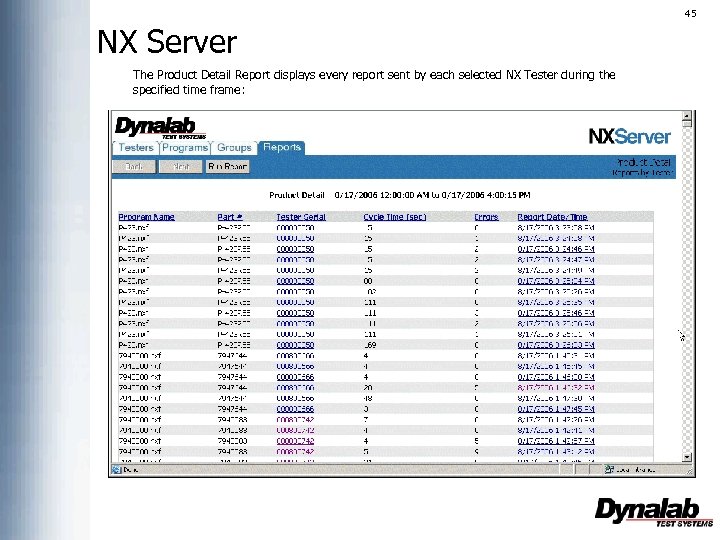720x540 pixels.
Task: Open tester serial link in cycle time 20 row
Action: [x=295, y=388]
